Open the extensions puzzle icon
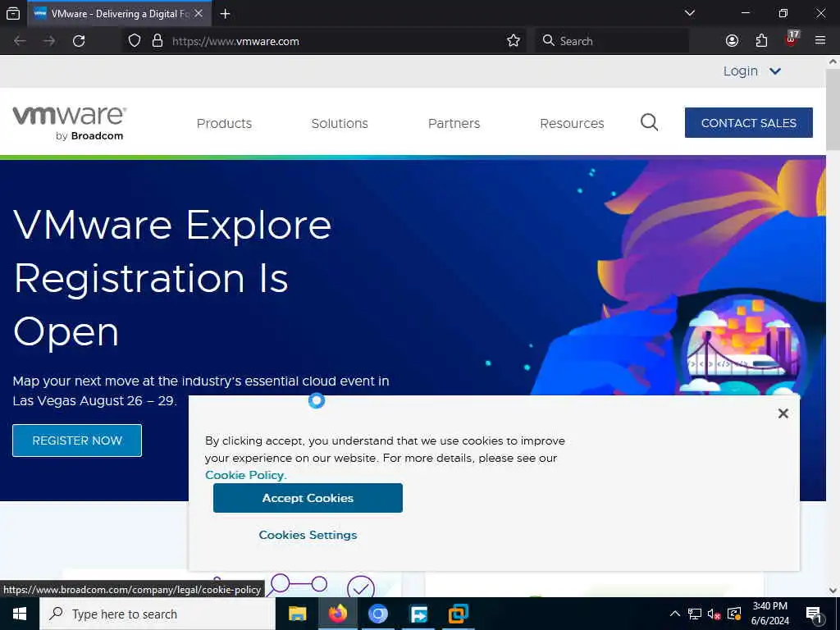Image resolution: width=840 pixels, height=630 pixels. [x=761, y=41]
